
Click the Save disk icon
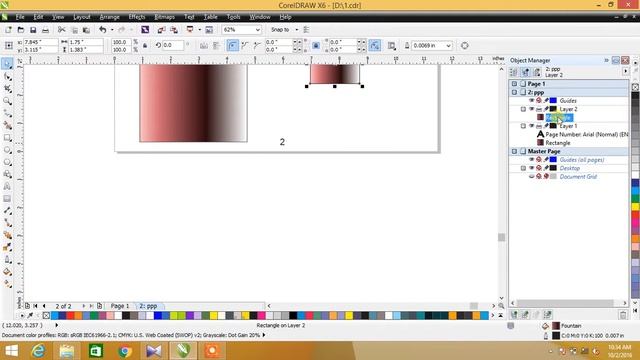pyautogui.click(x=33, y=30)
